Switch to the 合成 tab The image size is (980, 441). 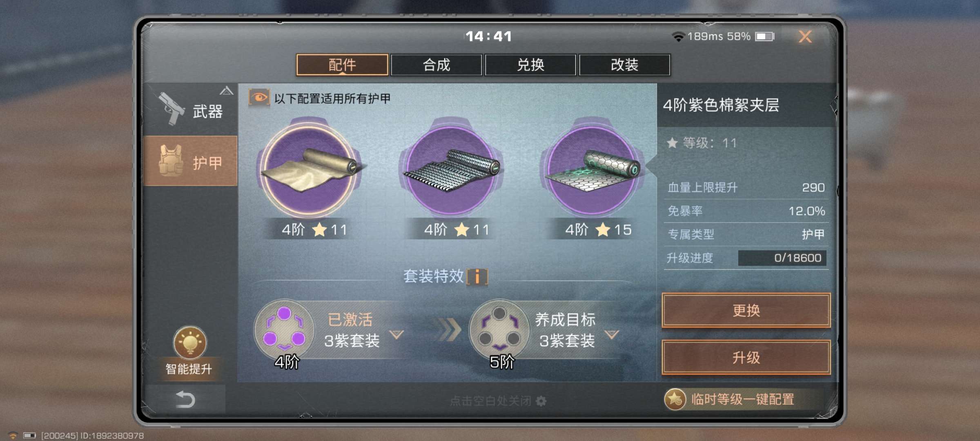pyautogui.click(x=436, y=65)
